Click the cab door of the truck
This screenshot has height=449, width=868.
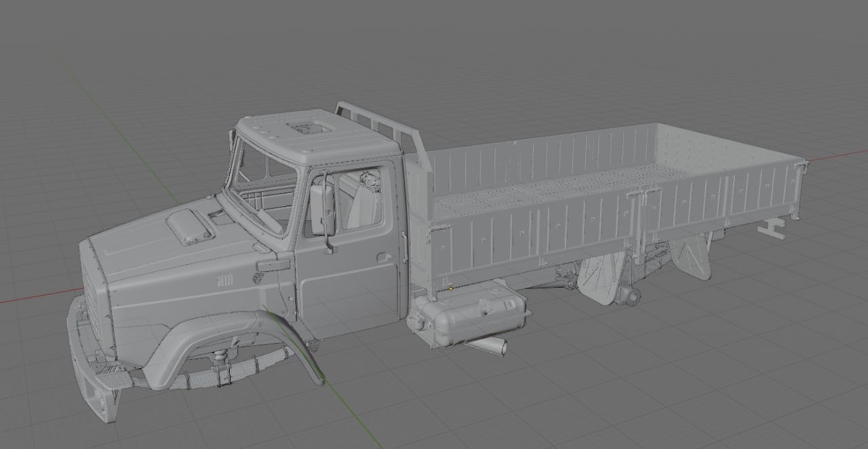pyautogui.click(x=349, y=249)
